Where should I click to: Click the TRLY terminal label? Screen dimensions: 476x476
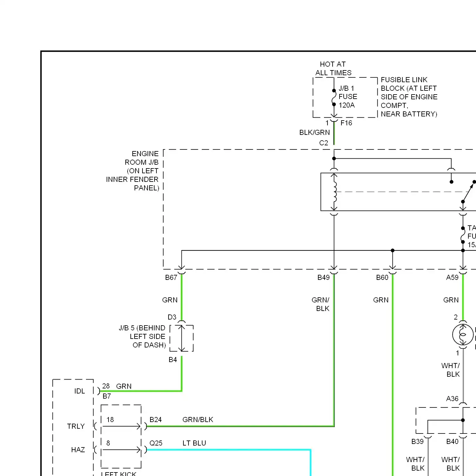tap(76, 426)
